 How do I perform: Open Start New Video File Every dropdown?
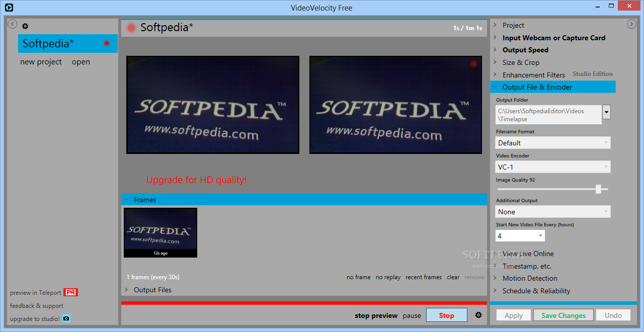tap(520, 235)
